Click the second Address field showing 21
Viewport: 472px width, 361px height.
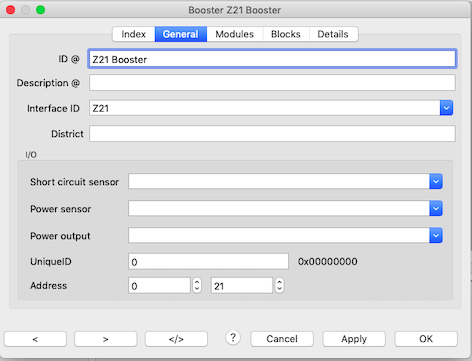[x=242, y=286]
